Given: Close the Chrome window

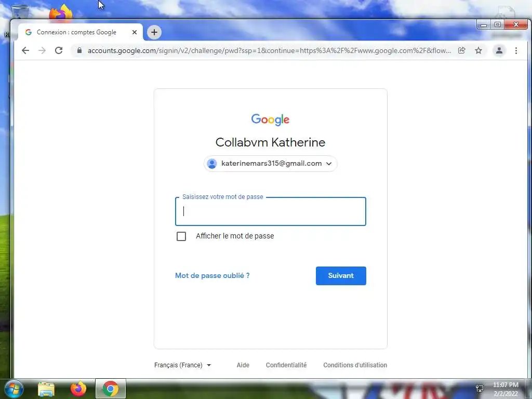Looking at the screenshot, I should (516, 24).
